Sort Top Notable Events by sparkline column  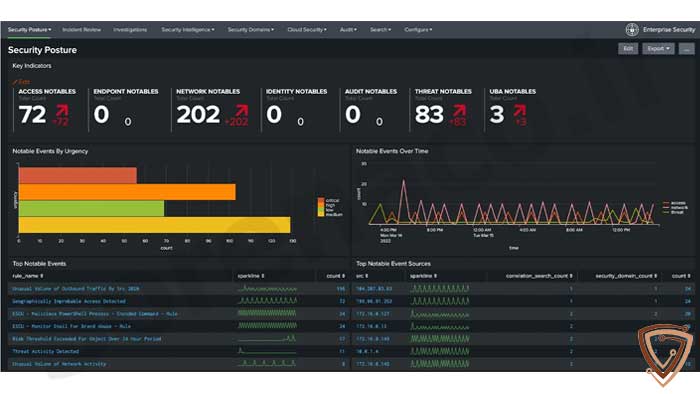point(251,276)
